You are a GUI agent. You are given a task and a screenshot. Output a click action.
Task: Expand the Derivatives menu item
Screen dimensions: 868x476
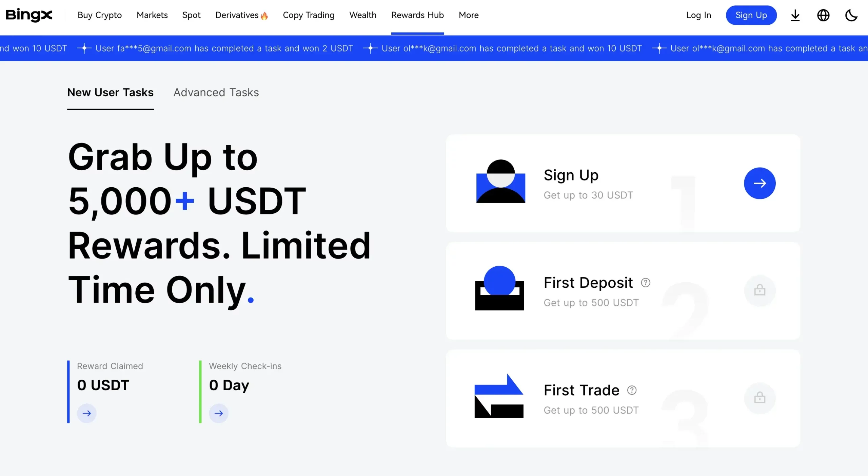pyautogui.click(x=238, y=15)
